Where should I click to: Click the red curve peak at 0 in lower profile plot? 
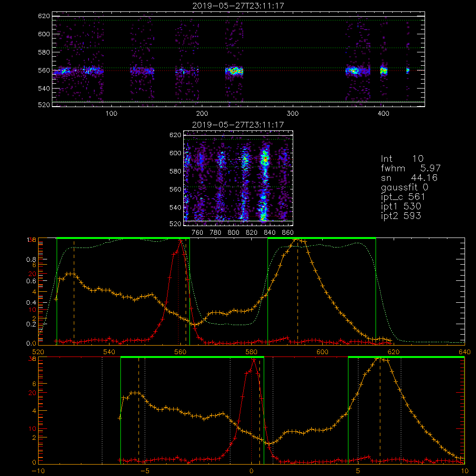(254, 359)
